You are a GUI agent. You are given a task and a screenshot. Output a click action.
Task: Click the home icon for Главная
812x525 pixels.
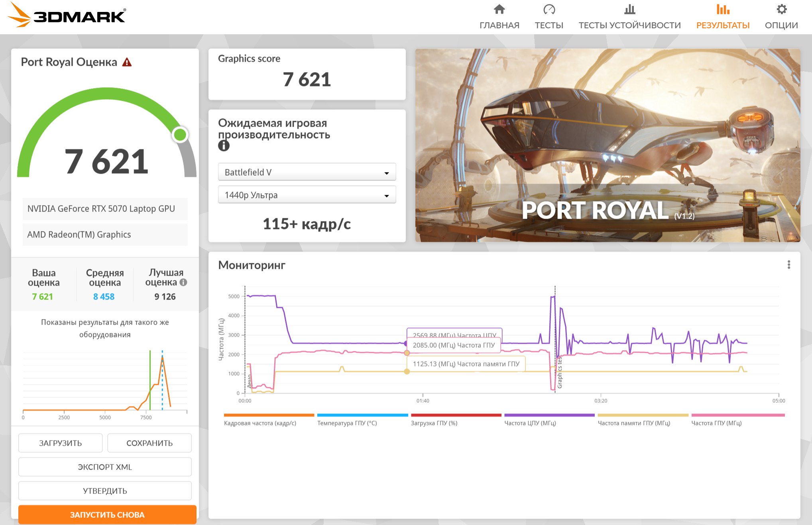499,10
